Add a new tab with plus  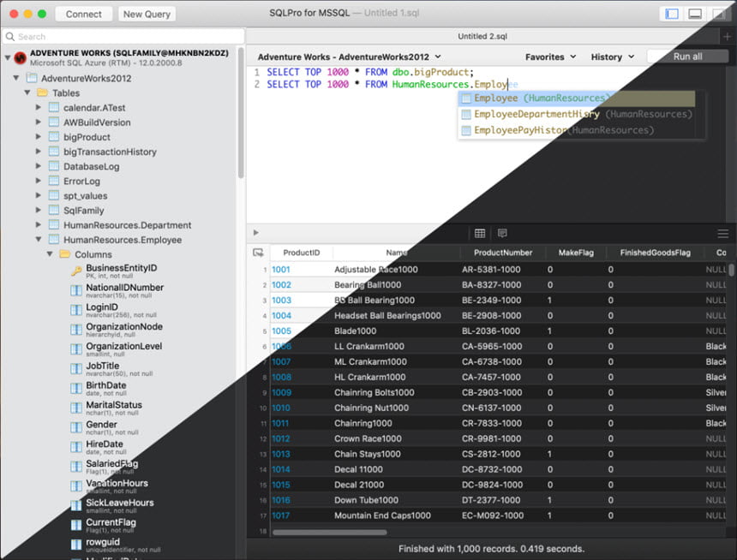point(727,36)
